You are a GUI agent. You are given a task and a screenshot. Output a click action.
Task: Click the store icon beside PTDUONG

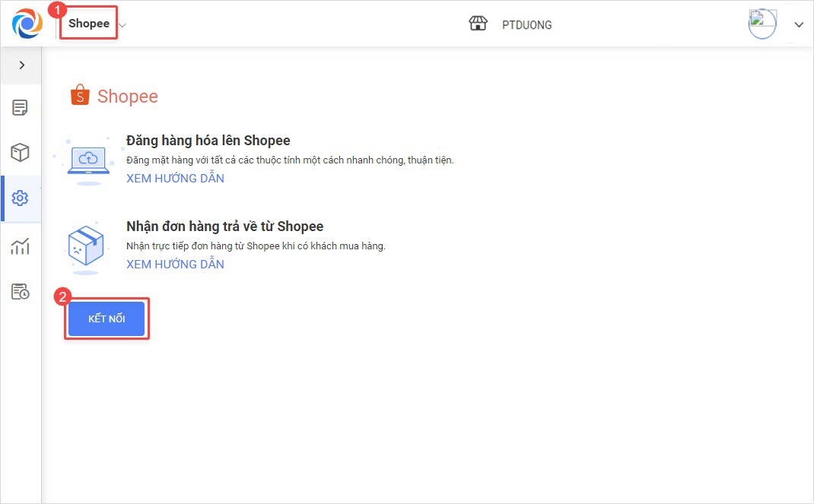pos(478,24)
